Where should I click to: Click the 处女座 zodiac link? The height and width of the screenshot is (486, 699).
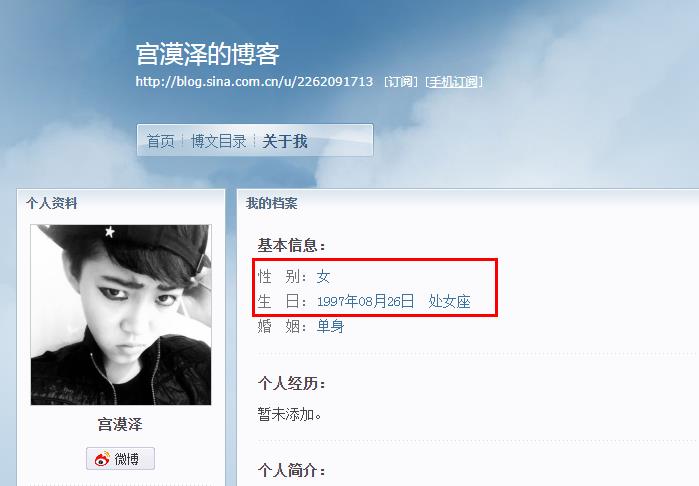tap(449, 301)
